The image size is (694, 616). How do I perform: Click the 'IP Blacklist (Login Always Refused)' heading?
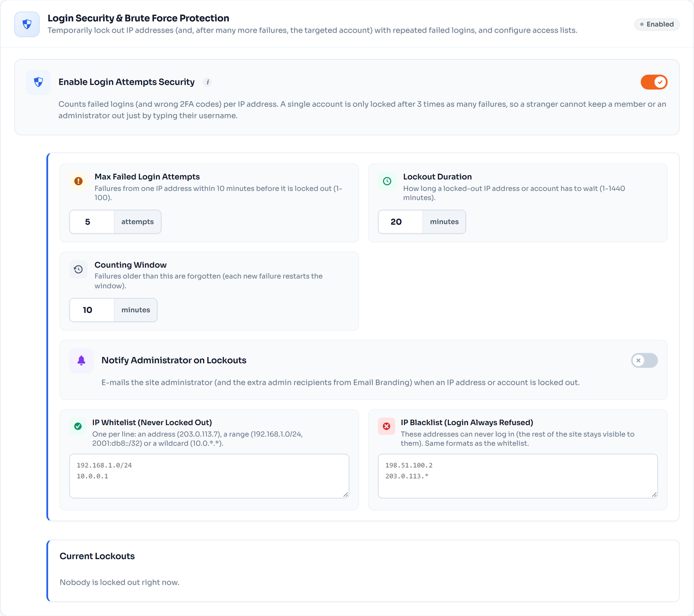click(467, 423)
